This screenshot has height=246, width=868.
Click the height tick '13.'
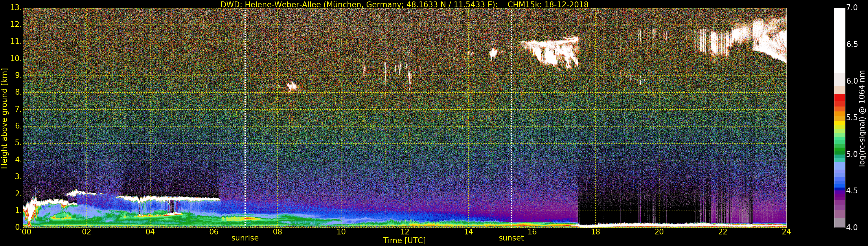point(16,8)
